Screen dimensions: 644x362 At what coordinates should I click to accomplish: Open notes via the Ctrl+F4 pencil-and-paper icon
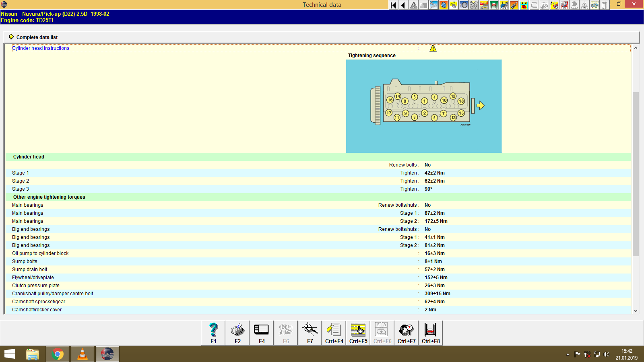point(334,332)
